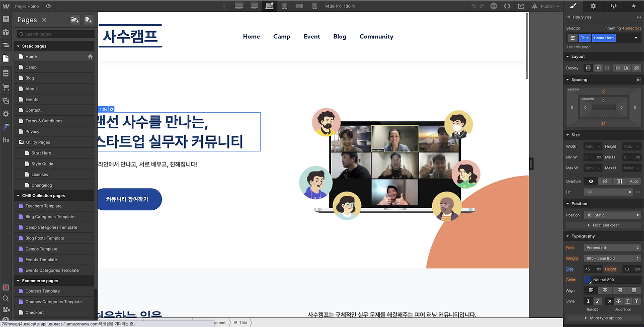Open the Add Elements panel
Screen dimensions: 644x327
6,19
